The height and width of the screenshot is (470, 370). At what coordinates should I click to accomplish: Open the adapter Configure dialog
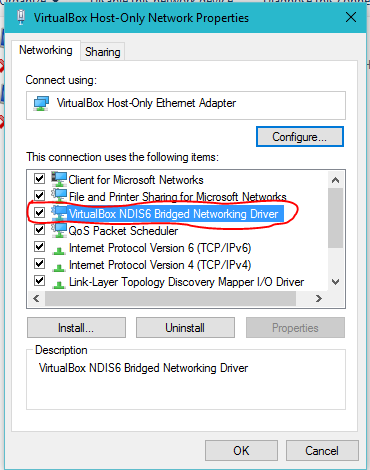click(x=299, y=137)
